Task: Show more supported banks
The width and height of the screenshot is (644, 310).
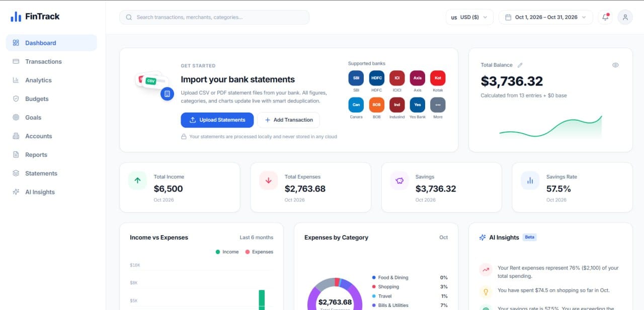Action: point(438,105)
